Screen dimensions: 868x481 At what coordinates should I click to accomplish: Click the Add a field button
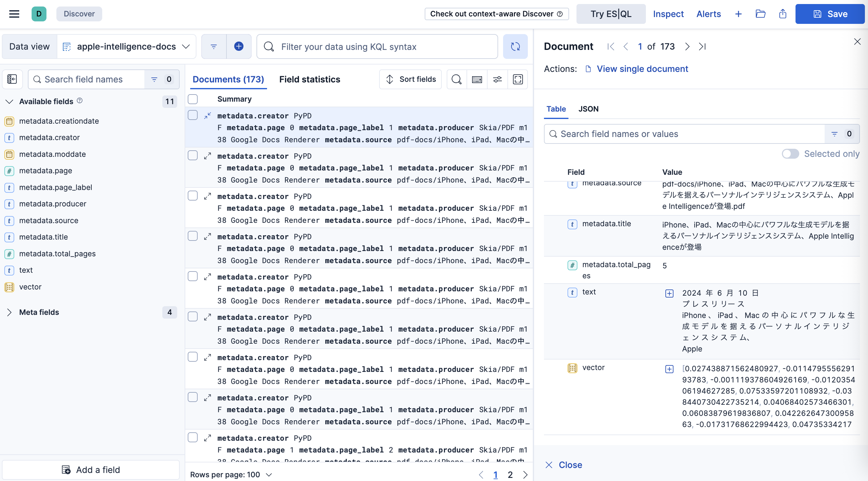point(91,470)
